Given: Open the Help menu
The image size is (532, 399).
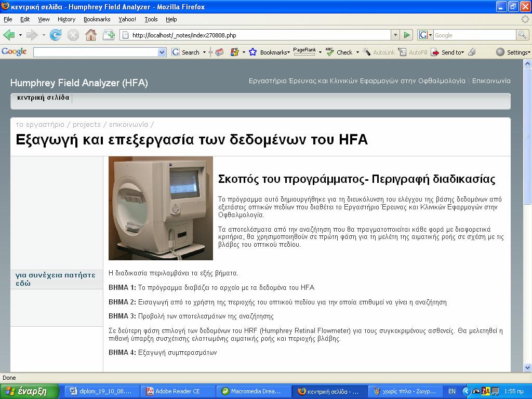Looking at the screenshot, I should [x=171, y=19].
